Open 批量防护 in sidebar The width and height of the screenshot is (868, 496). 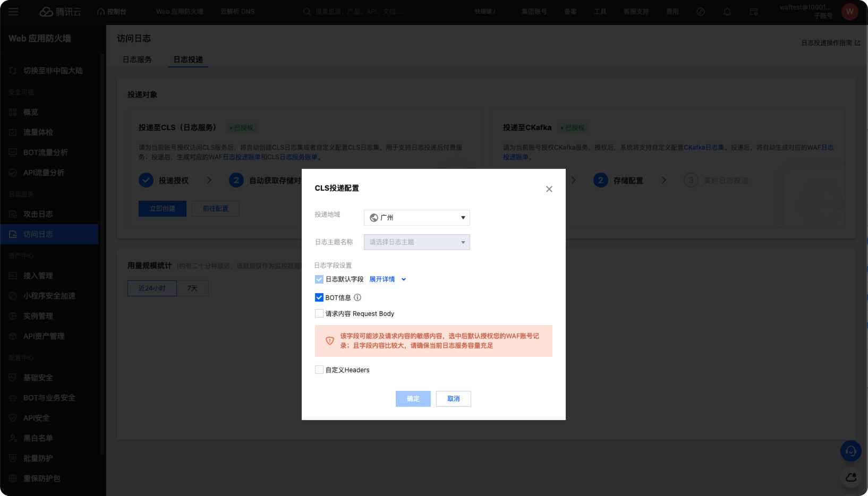pos(49,458)
